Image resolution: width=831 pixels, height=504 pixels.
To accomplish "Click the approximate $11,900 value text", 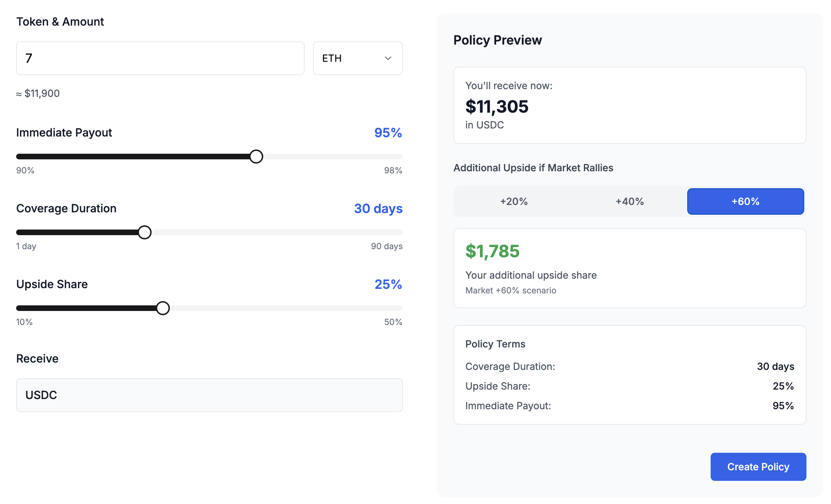I will coord(38,93).
